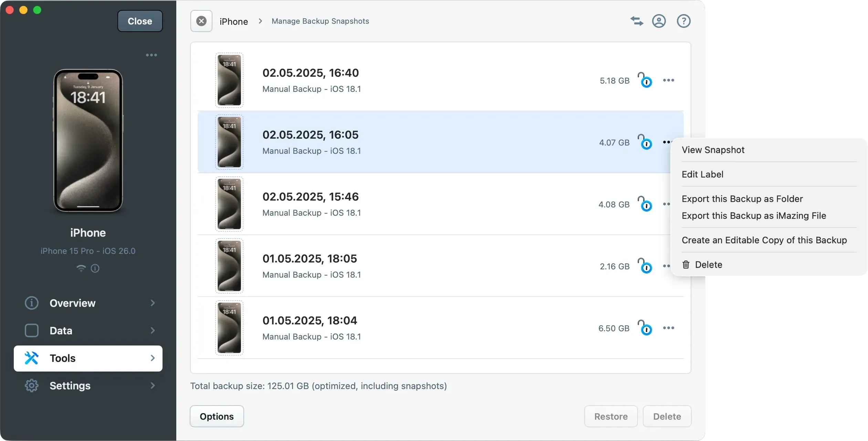Click the Options button
The width and height of the screenshot is (868, 441).
(x=217, y=416)
